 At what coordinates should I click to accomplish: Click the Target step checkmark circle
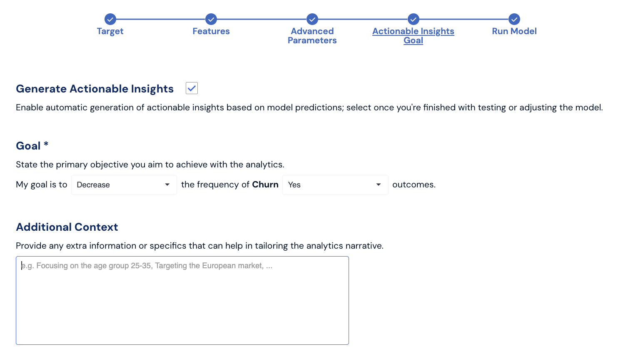tap(110, 19)
